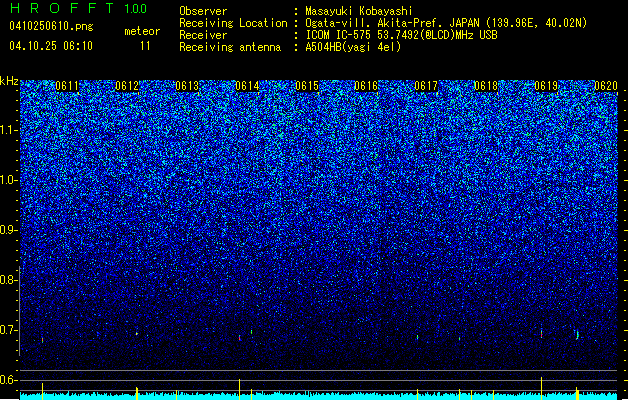
Task: Click time marker 0618
Action: pyautogui.click(x=486, y=86)
